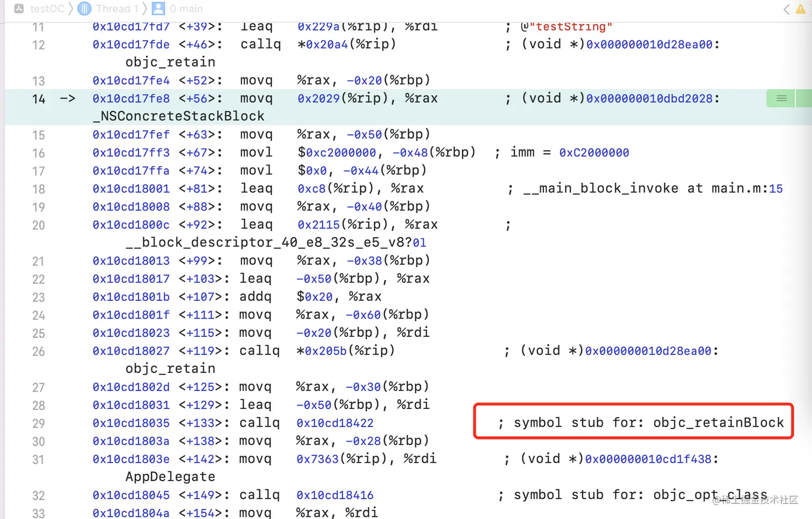Click address 0x10cd1803e on line 31

click(131, 459)
